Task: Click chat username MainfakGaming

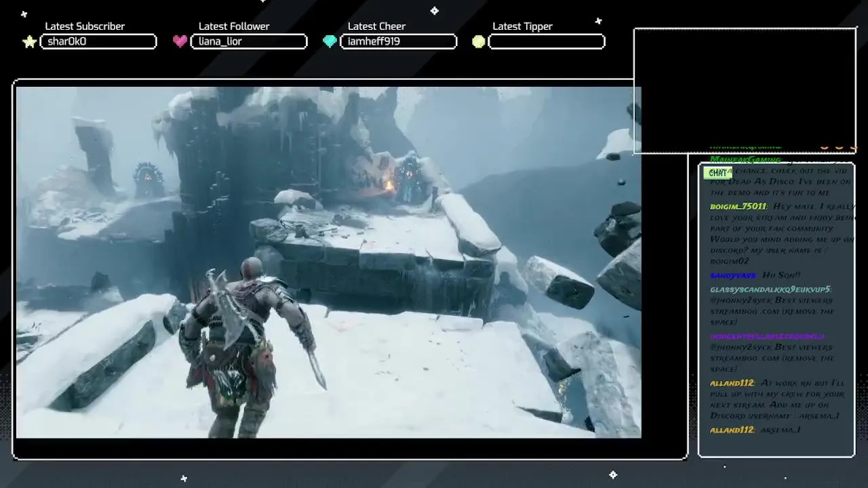Action: (745, 159)
